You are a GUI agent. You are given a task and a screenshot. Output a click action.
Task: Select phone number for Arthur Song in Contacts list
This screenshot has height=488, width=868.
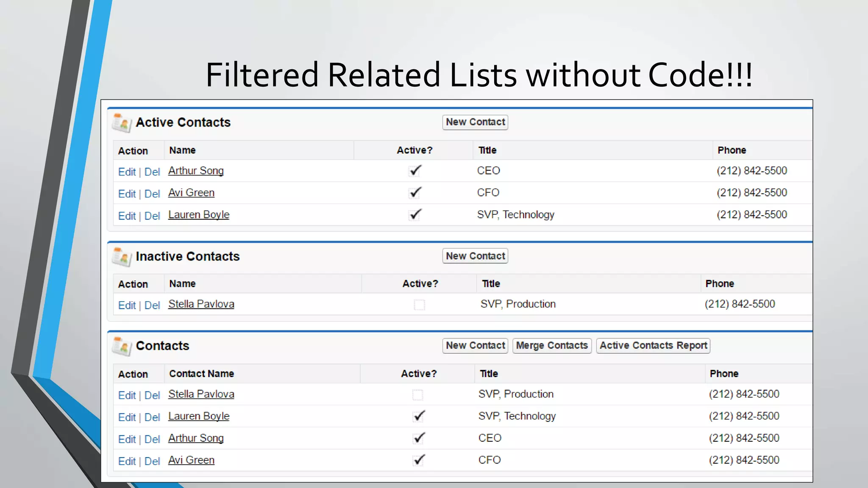744,438
